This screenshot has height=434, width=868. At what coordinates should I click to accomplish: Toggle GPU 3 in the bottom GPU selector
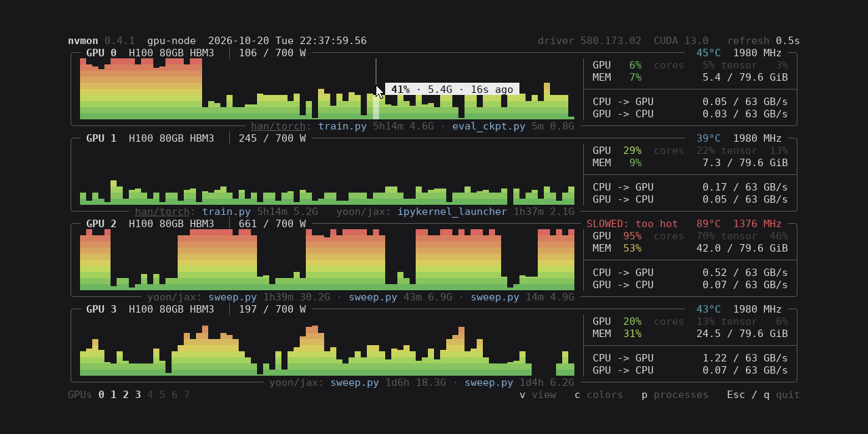(138, 395)
